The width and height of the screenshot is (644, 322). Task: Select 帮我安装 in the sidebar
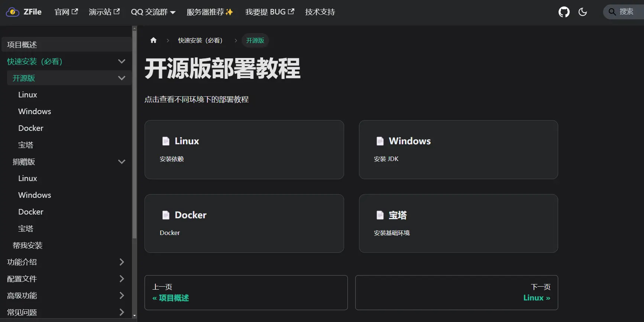pos(27,245)
